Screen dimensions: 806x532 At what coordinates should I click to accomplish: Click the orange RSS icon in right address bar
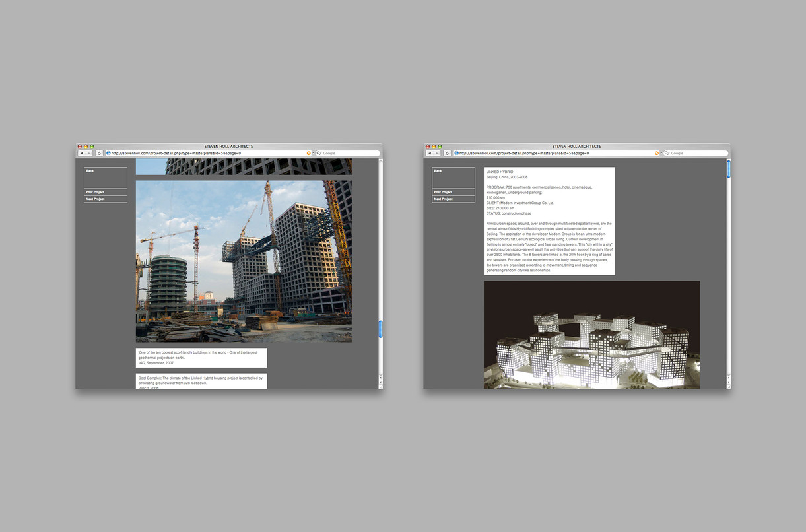point(657,153)
